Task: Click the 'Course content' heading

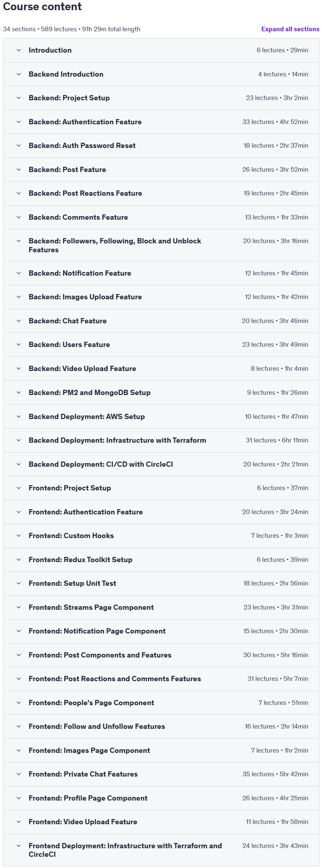Action: click(42, 6)
